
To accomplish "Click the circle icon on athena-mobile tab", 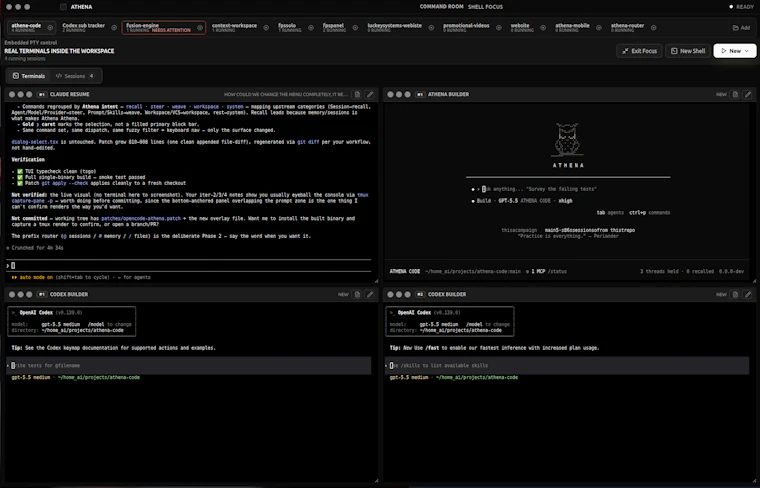I will 599,28.
